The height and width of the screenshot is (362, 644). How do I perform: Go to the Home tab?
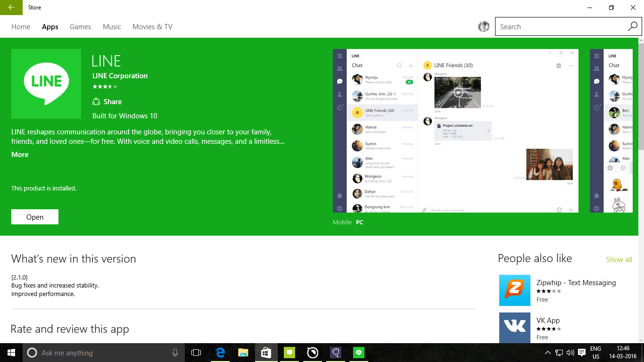coord(21,27)
